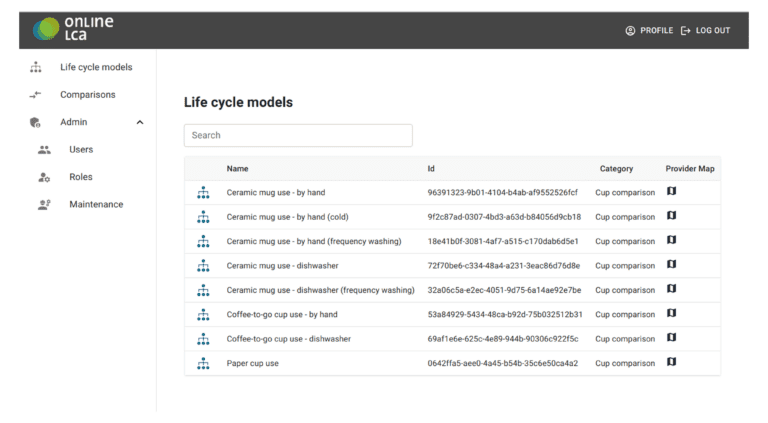Screen dimensions: 768x423
Task: Click the Name column header
Action: [x=238, y=168]
